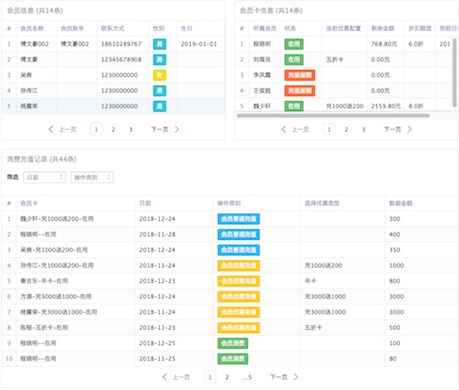Click 年卡 cell in 选择优惠类型 column
The width and height of the screenshot is (459, 390).
[x=310, y=281]
